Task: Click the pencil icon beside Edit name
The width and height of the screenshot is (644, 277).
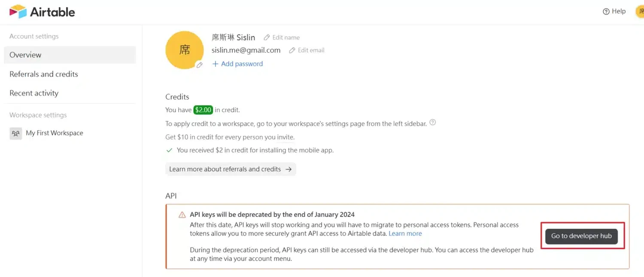Action: (x=267, y=37)
